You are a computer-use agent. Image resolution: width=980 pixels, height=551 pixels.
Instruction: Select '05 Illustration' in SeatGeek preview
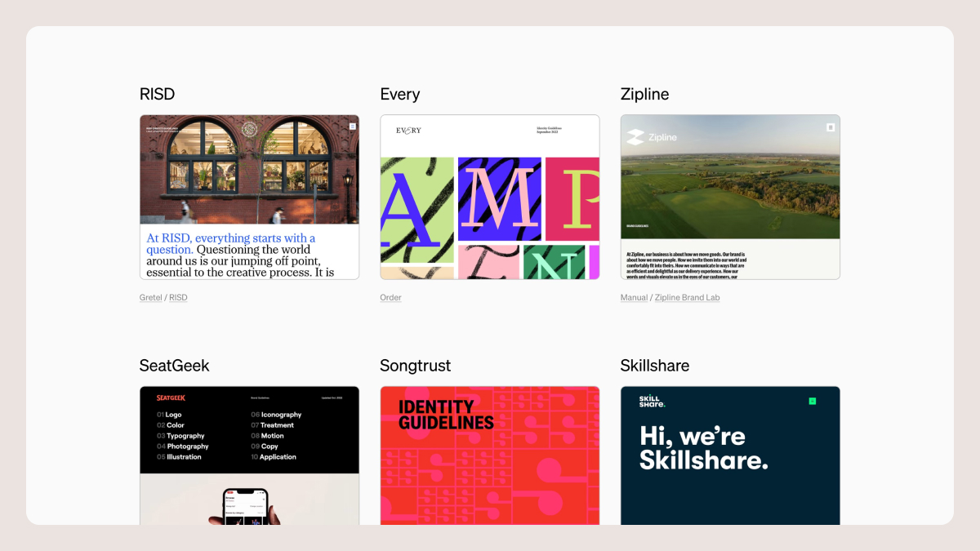tap(179, 457)
